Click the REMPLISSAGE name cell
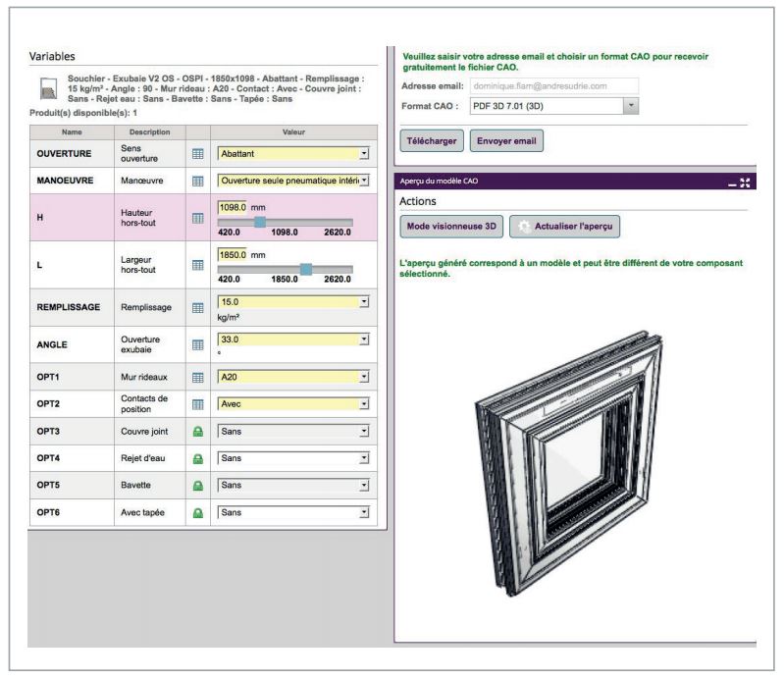The image size is (784, 679). 72,307
